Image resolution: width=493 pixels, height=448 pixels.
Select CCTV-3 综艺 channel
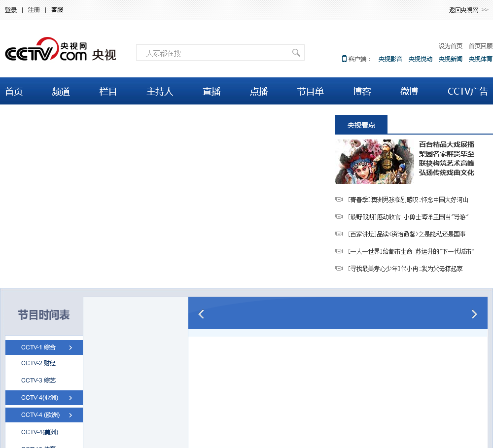(x=38, y=380)
